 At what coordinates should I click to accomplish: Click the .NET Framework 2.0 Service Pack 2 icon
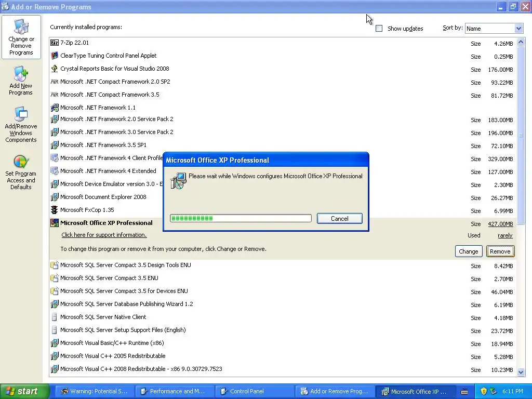pos(54,119)
